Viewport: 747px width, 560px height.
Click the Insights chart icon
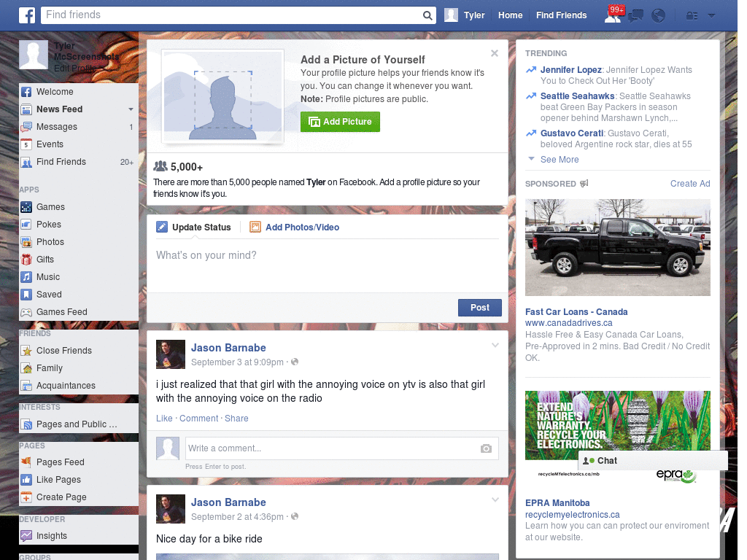pos(26,536)
